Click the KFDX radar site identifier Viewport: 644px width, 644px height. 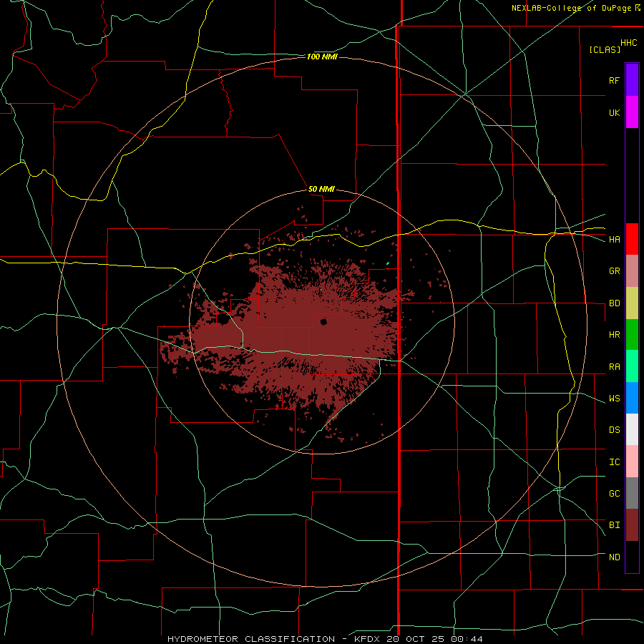coord(368,639)
